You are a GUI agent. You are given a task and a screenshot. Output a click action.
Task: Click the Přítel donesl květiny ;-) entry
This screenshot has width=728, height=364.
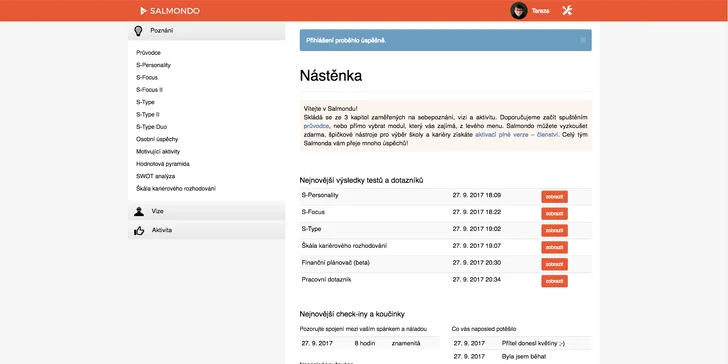point(533,343)
